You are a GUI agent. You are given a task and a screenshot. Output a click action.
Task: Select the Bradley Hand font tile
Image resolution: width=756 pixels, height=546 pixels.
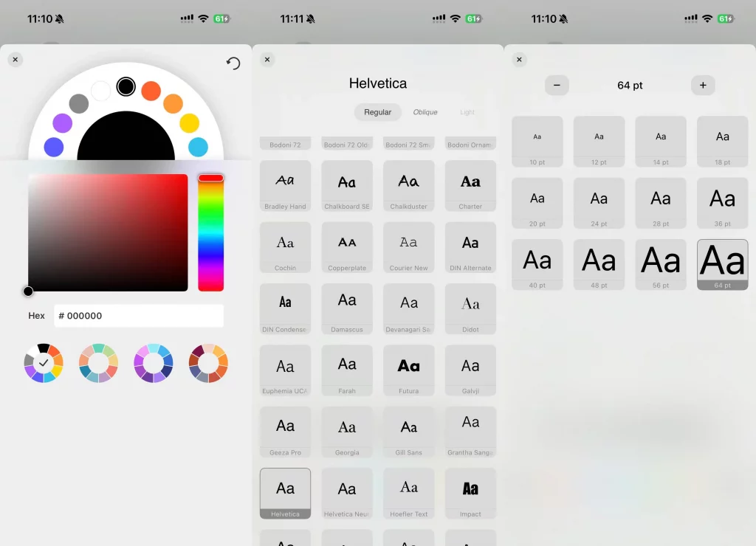pos(286,186)
